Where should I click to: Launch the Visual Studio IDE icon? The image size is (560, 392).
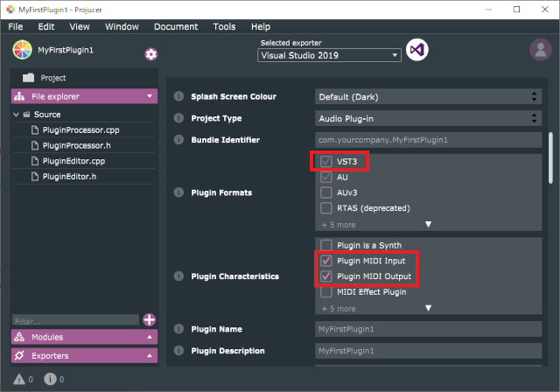416,50
